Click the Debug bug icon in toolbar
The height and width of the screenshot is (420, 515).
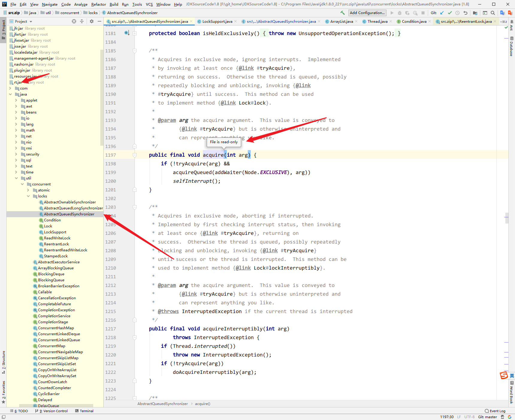[x=400, y=13]
